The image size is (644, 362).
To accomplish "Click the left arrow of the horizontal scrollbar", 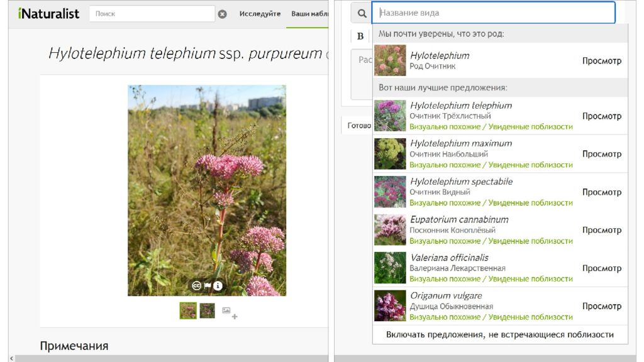I will pos(11,358).
